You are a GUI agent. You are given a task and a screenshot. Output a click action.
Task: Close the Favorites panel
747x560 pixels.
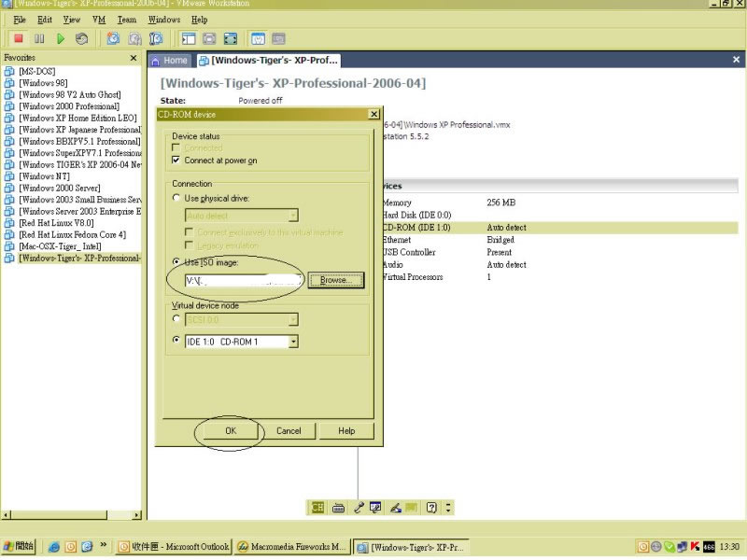click(x=134, y=58)
